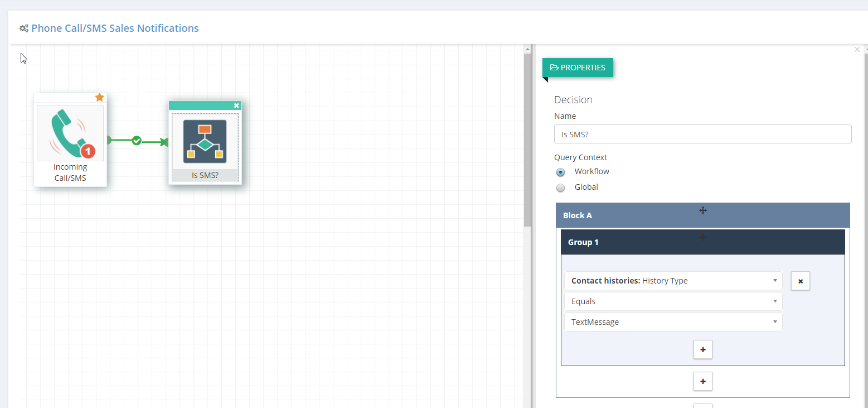This screenshot has height=408, width=868.
Task: Close the properties panel with the top-right X
Action: tap(857, 50)
